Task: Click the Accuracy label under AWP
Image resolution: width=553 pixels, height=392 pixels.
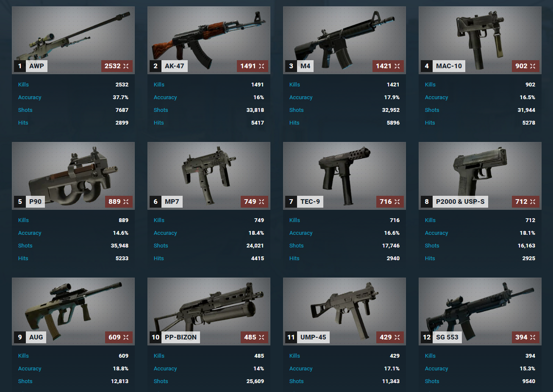Action: pos(30,97)
